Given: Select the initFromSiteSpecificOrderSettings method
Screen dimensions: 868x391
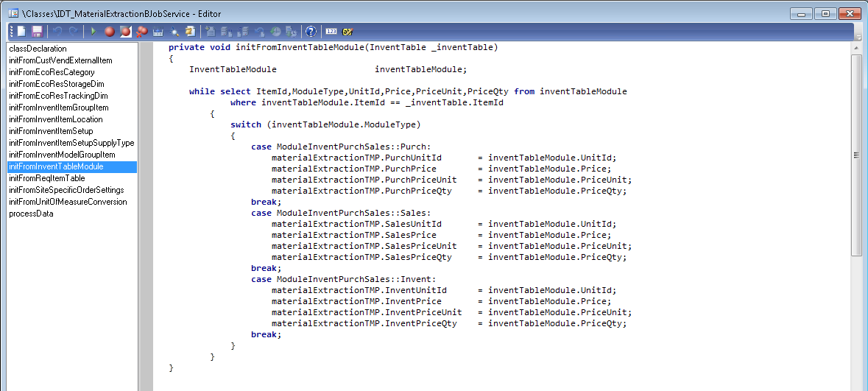Looking at the screenshot, I should coord(66,190).
